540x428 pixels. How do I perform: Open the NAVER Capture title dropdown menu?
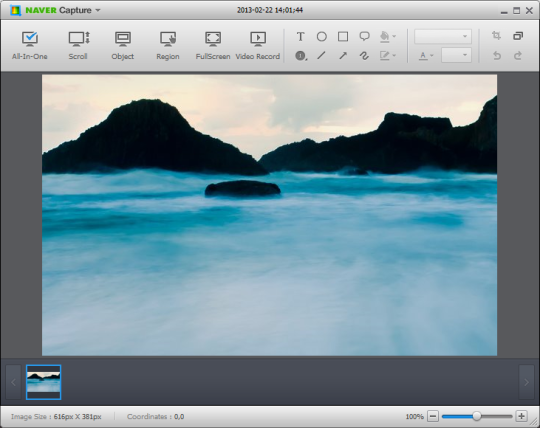[98, 10]
